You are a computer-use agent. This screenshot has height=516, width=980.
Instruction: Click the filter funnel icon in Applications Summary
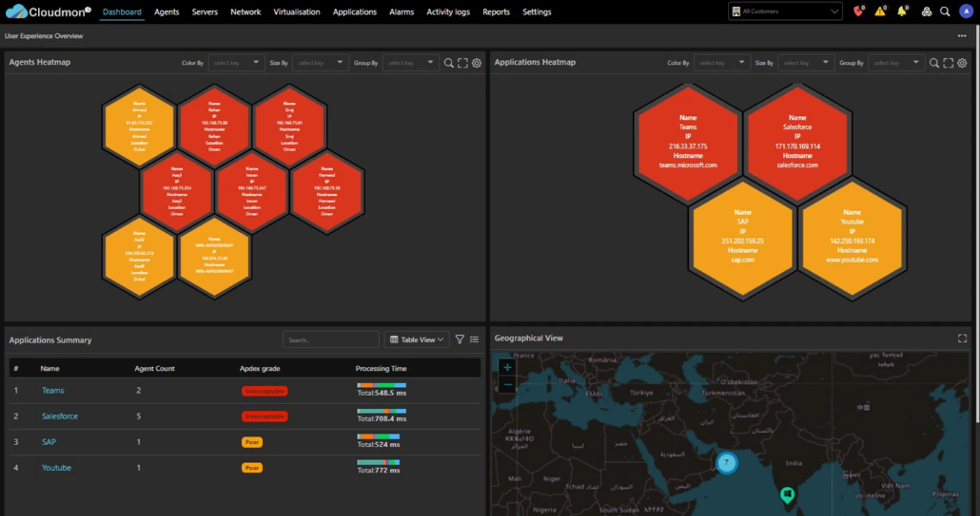coord(459,340)
